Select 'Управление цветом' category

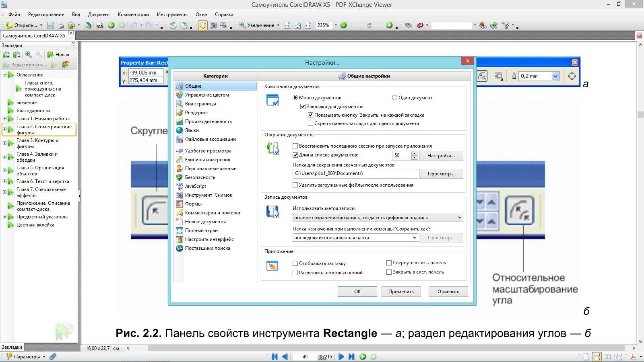216,95
